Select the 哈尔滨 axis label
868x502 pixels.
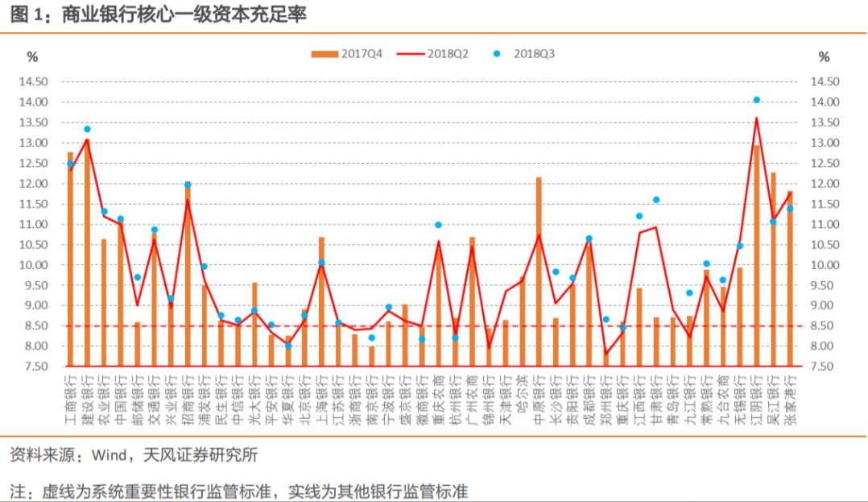(x=523, y=394)
